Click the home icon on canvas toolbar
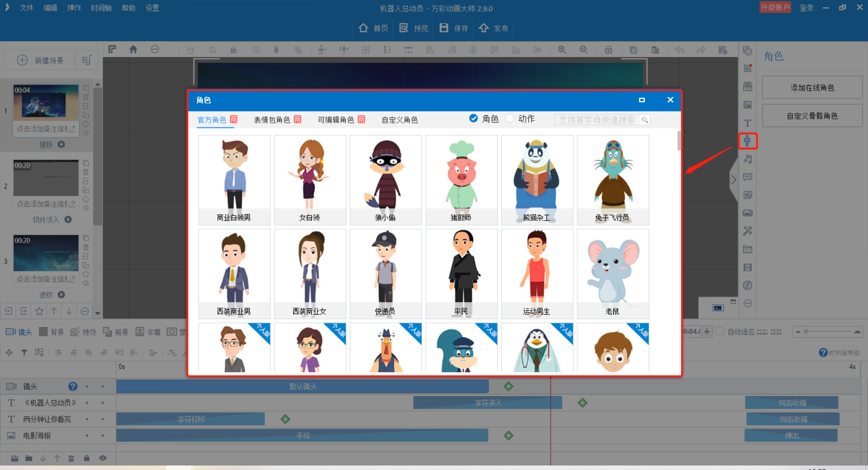The width and height of the screenshot is (868, 470). tap(133, 49)
